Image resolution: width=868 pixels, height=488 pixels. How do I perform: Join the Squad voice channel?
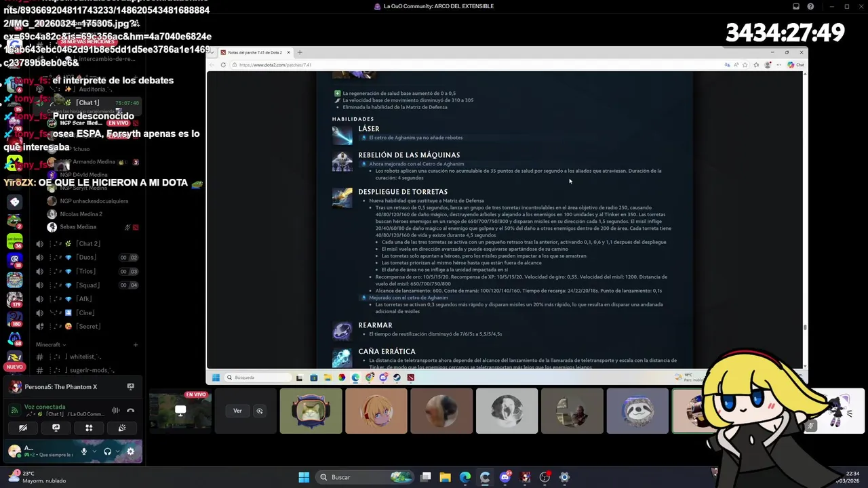[87, 285]
